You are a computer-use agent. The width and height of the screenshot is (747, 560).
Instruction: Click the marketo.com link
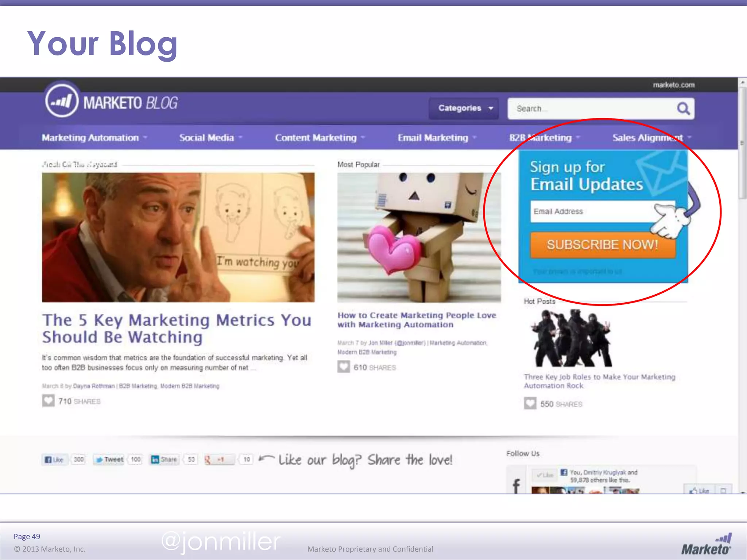click(674, 85)
